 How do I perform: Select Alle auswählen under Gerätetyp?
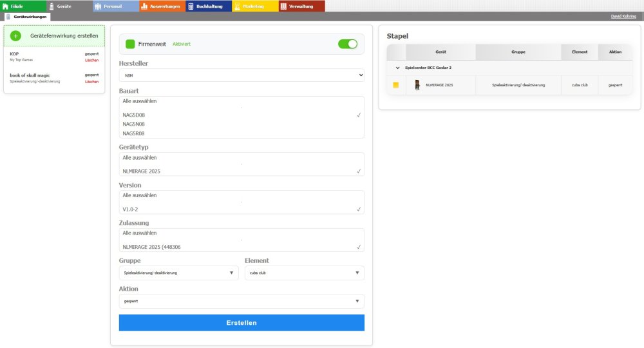pos(241,158)
